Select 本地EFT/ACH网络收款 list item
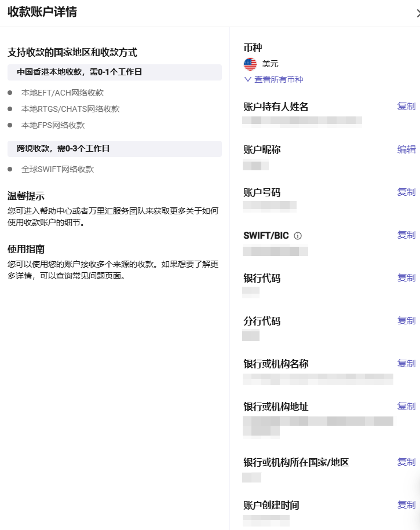This screenshot has height=530, width=420. tap(63, 93)
